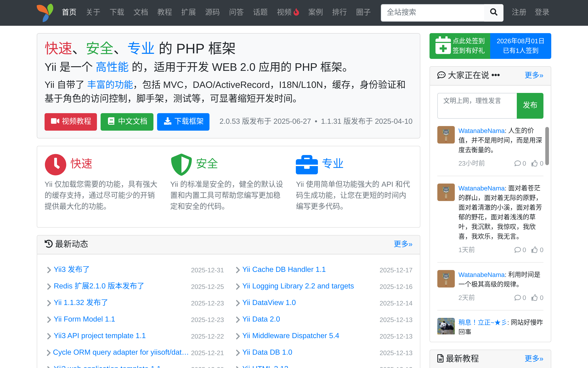Click the 登录 link
The width and height of the screenshot is (588, 368).
[x=542, y=12]
